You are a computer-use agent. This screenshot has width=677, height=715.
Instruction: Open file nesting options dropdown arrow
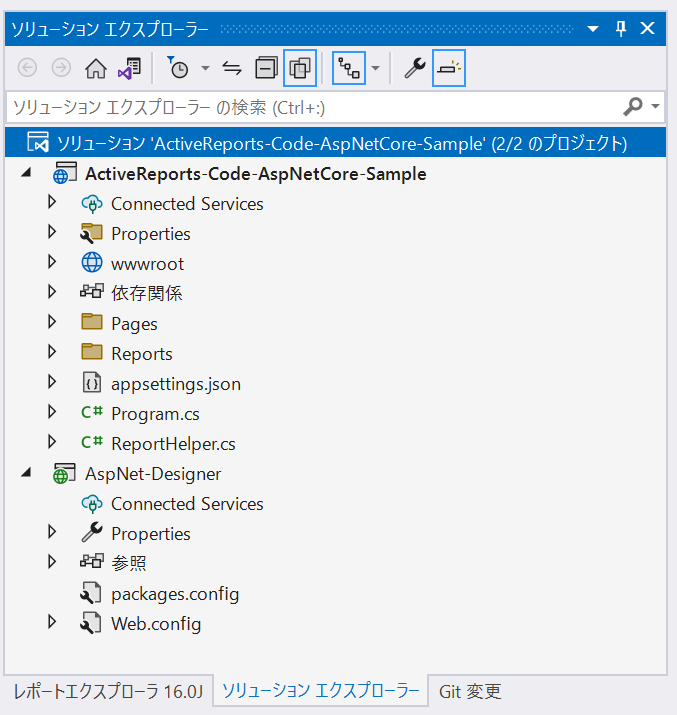[x=375, y=68]
